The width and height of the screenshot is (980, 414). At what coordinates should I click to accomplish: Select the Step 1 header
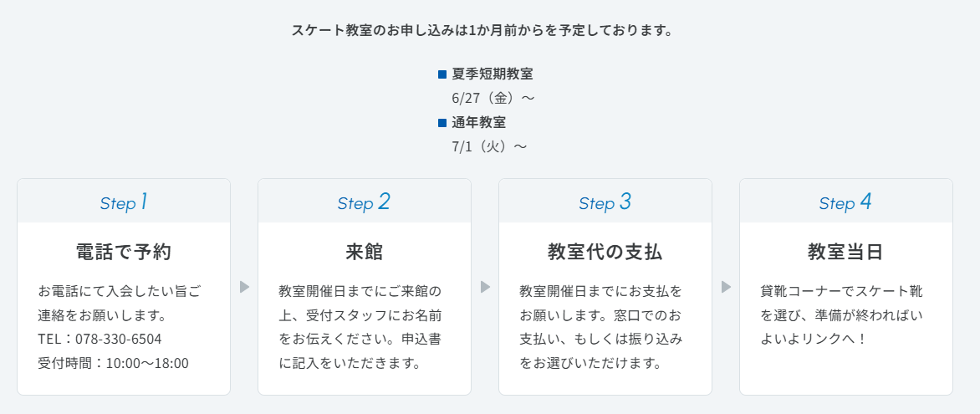pyautogui.click(x=124, y=202)
